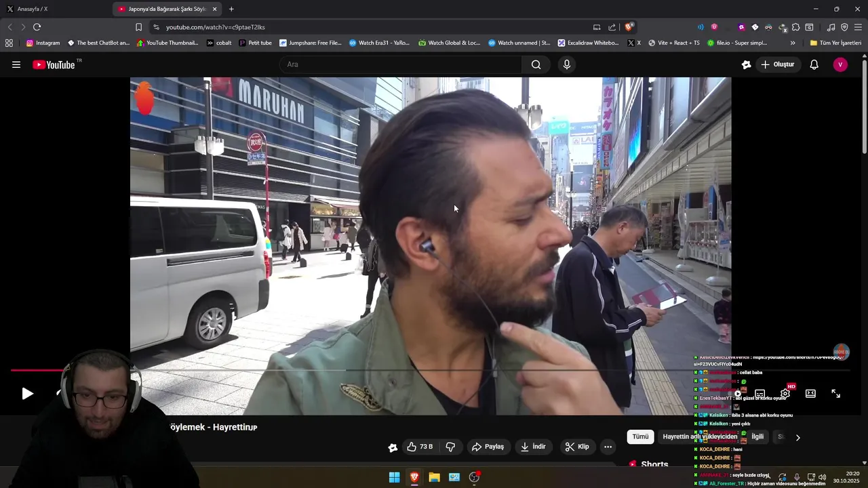
Task: Open player settings gear
Action: coord(785,393)
